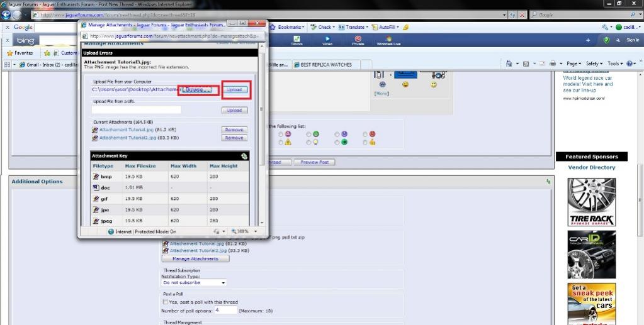Open the Notification Type dropdown
The width and height of the screenshot is (644, 325).
[x=194, y=283]
